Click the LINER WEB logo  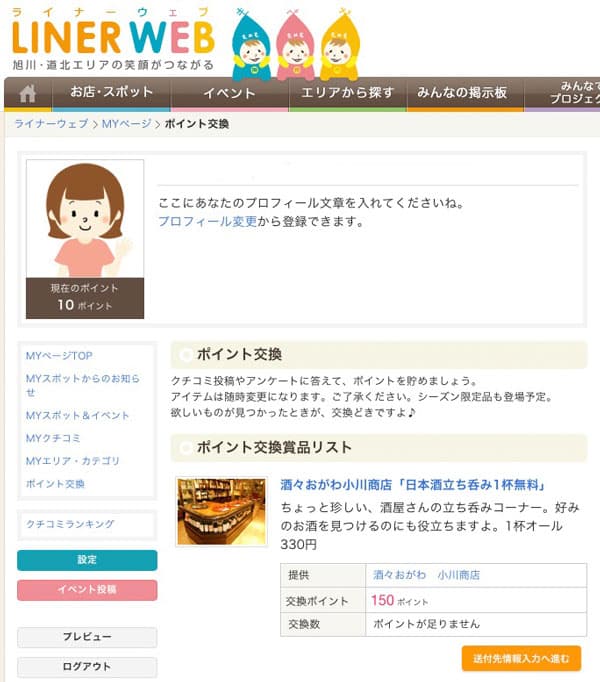tap(113, 39)
